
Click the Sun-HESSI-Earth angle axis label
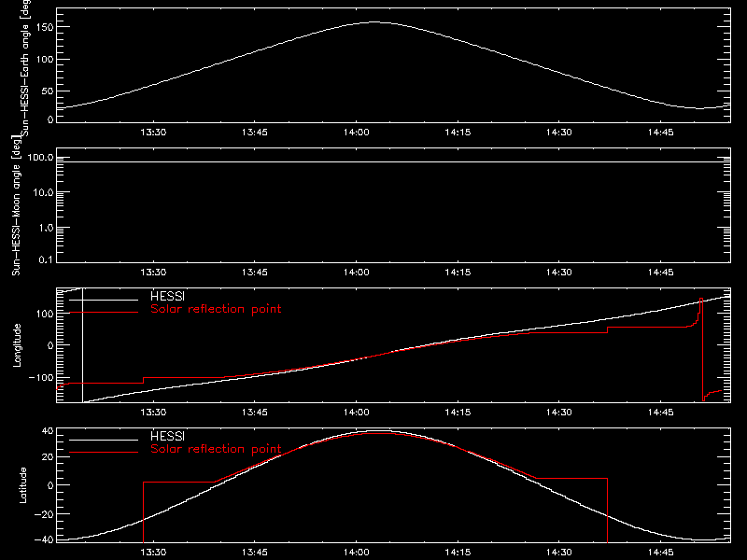click(x=25, y=68)
